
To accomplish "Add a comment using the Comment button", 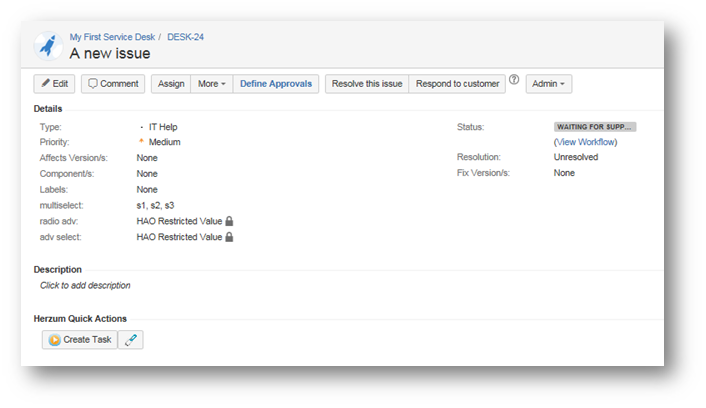I will pos(113,84).
